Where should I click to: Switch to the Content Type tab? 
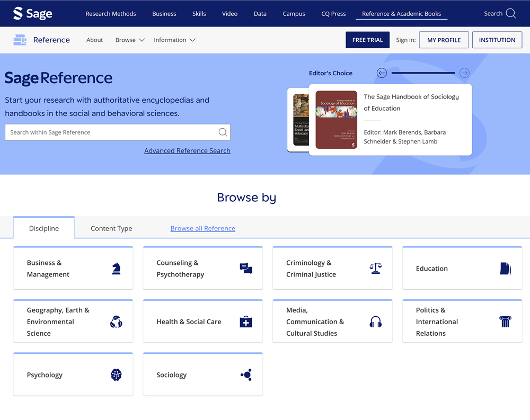pos(111,228)
